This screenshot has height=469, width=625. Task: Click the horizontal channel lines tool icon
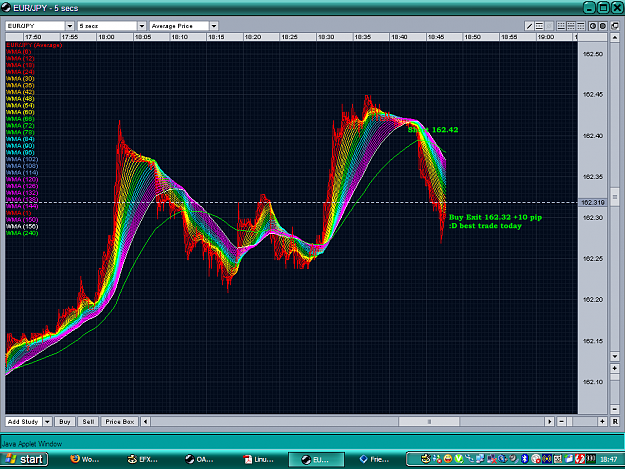(x=539, y=26)
